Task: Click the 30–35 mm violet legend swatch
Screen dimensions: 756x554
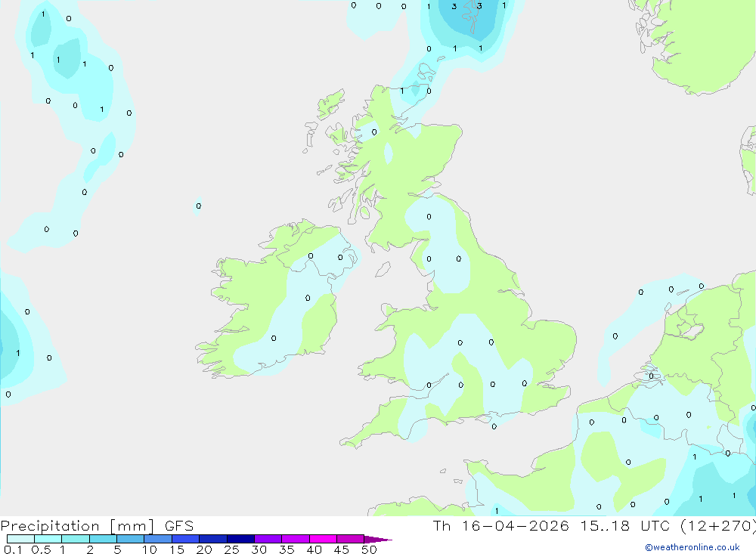Action: tap(268, 539)
